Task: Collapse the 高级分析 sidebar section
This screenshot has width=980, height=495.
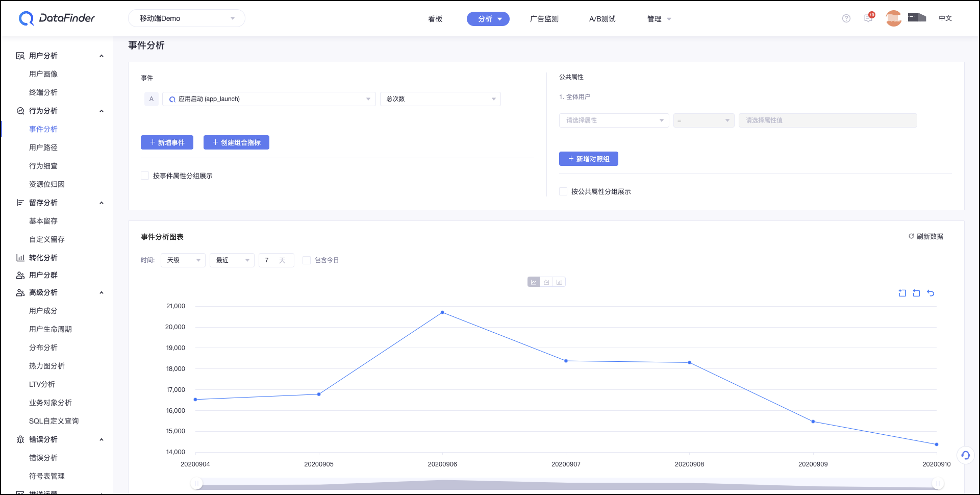Action: point(102,293)
